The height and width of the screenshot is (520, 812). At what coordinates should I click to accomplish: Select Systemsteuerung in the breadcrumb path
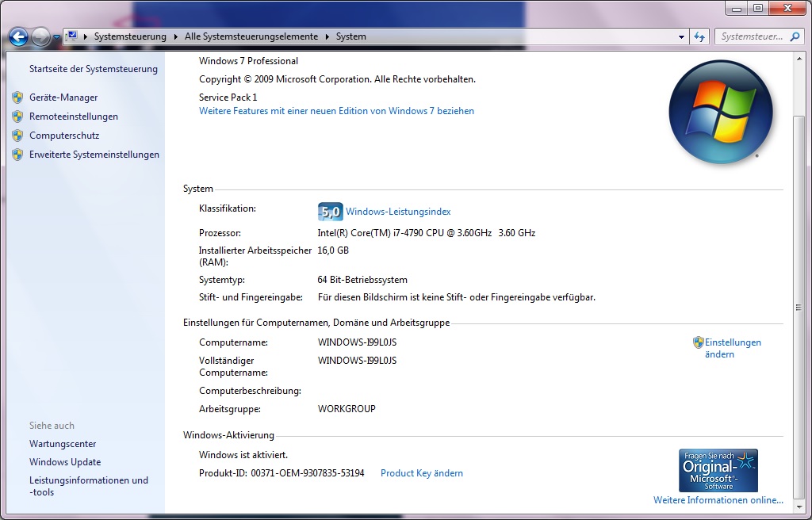pyautogui.click(x=130, y=36)
